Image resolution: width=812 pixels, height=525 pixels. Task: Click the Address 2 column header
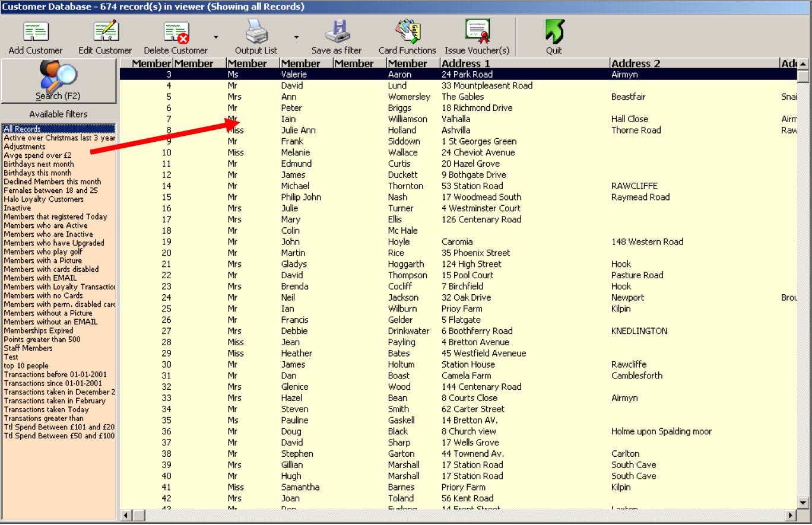pyautogui.click(x=694, y=63)
